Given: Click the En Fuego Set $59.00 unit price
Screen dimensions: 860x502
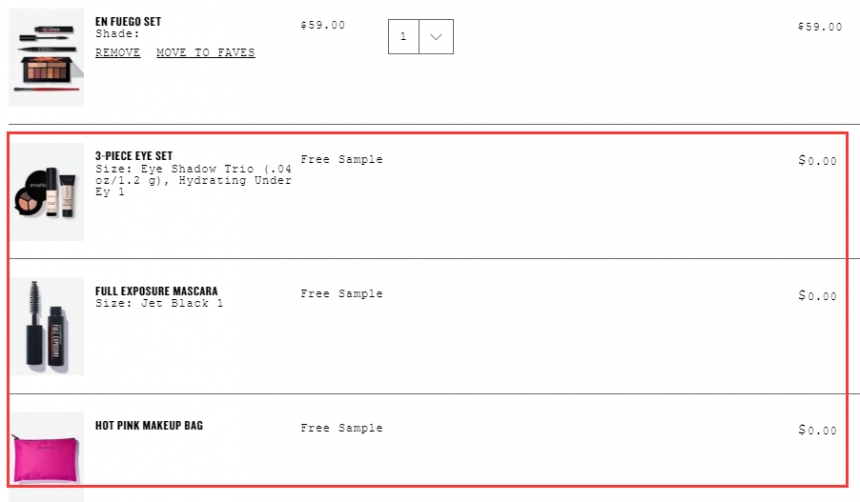Looking at the screenshot, I should coord(323,25).
